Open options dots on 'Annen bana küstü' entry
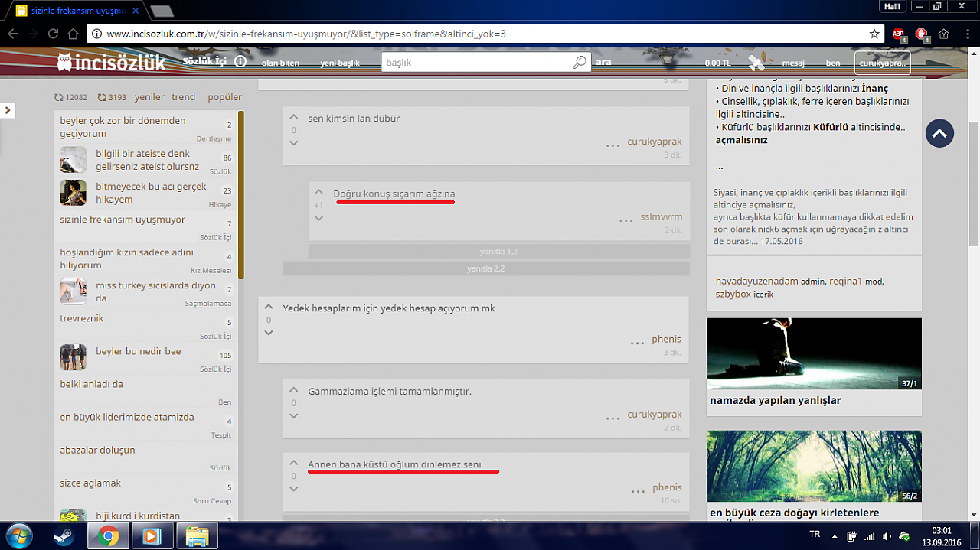The image size is (980, 550). tap(638, 491)
